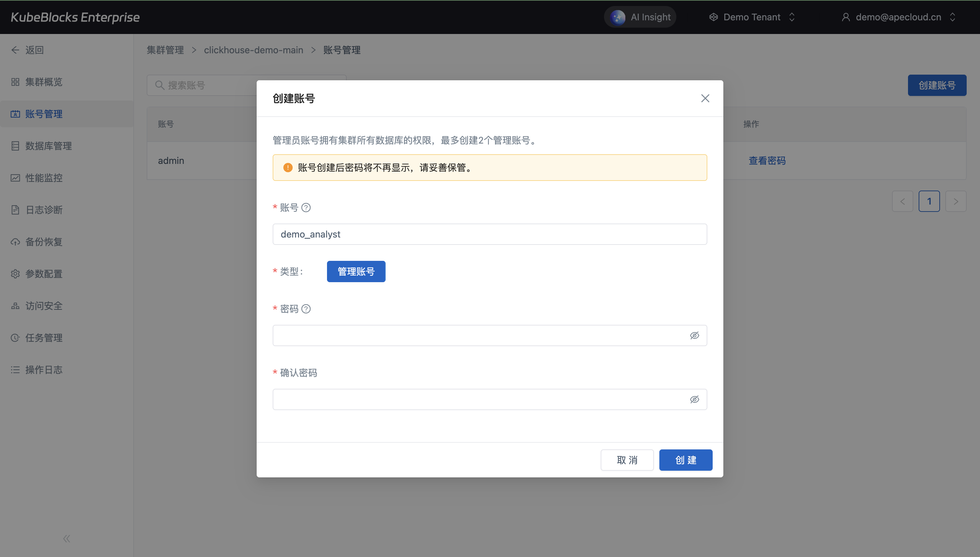Open 数据库管理 in the sidebar menu
This screenshot has width=980, height=557.
(x=48, y=146)
